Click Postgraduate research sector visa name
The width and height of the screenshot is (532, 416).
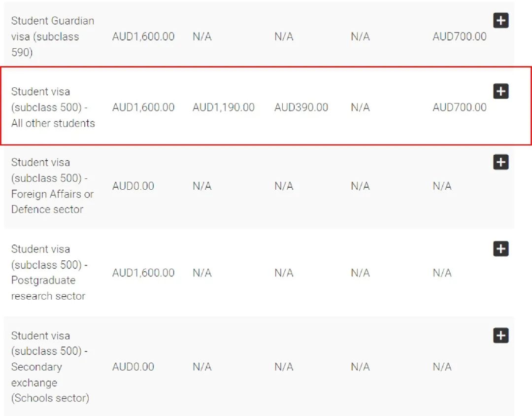click(x=49, y=273)
